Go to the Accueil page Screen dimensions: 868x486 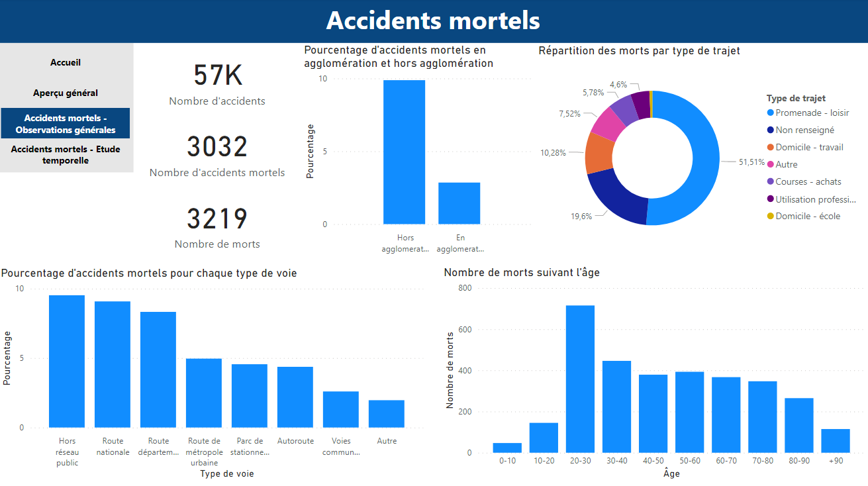tap(66, 62)
